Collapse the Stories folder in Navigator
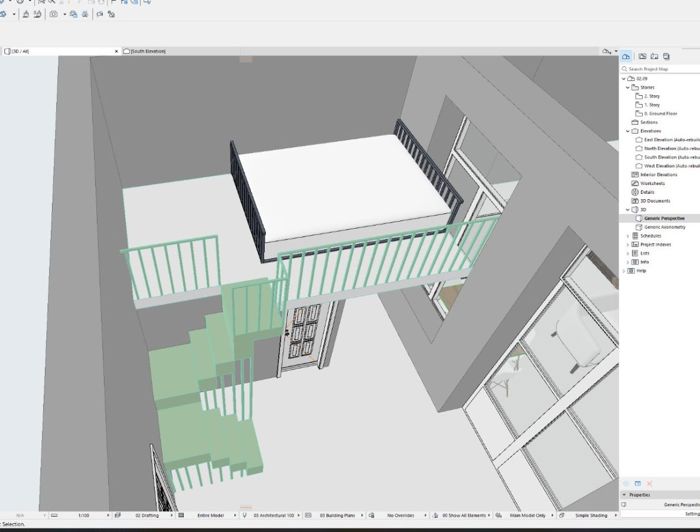This screenshot has width=700, height=532. pyautogui.click(x=628, y=87)
